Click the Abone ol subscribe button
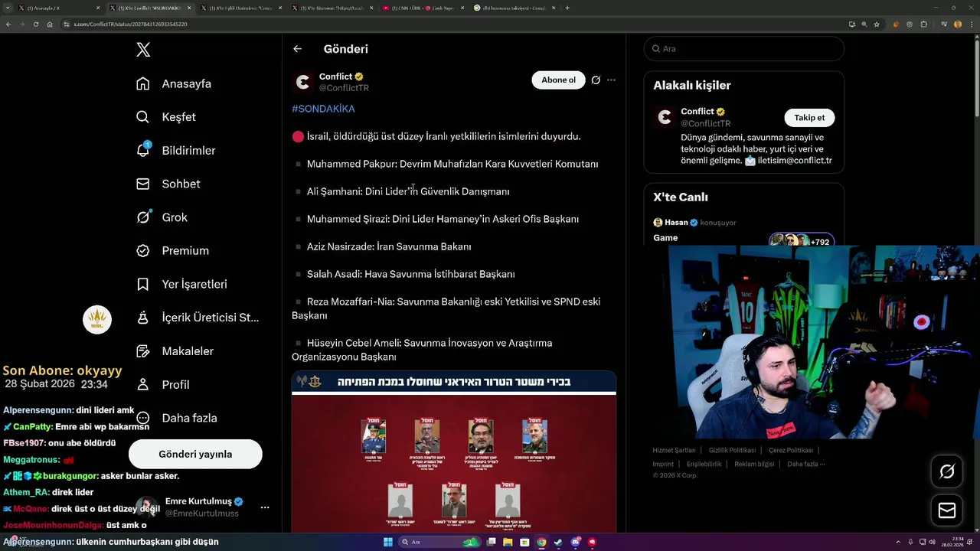The image size is (980, 551). click(x=558, y=80)
